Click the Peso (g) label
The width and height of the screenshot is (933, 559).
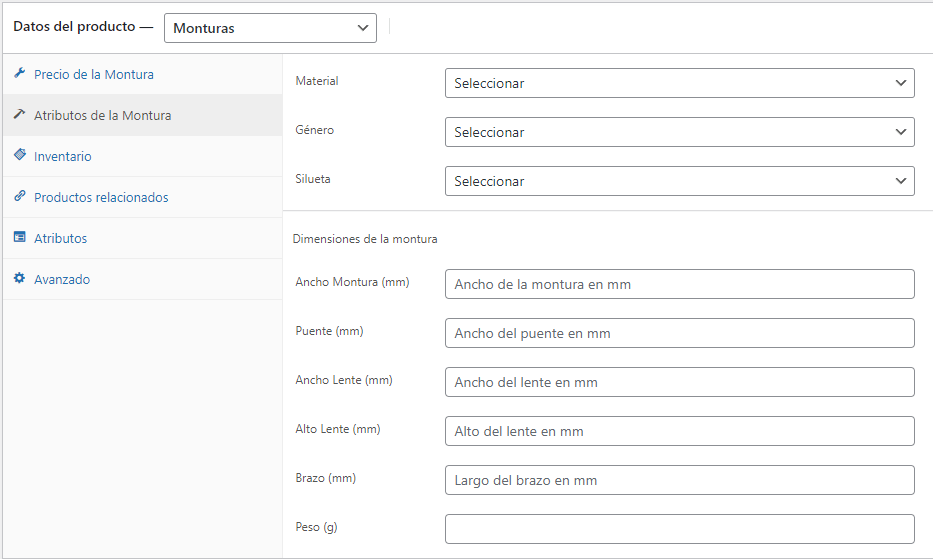pos(316,527)
